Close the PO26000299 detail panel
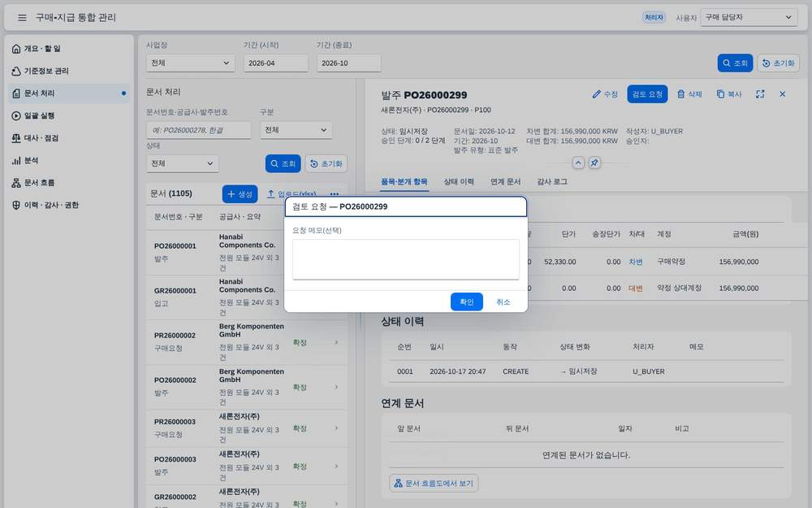Screen dimensions: 812x508 (x=783, y=93)
